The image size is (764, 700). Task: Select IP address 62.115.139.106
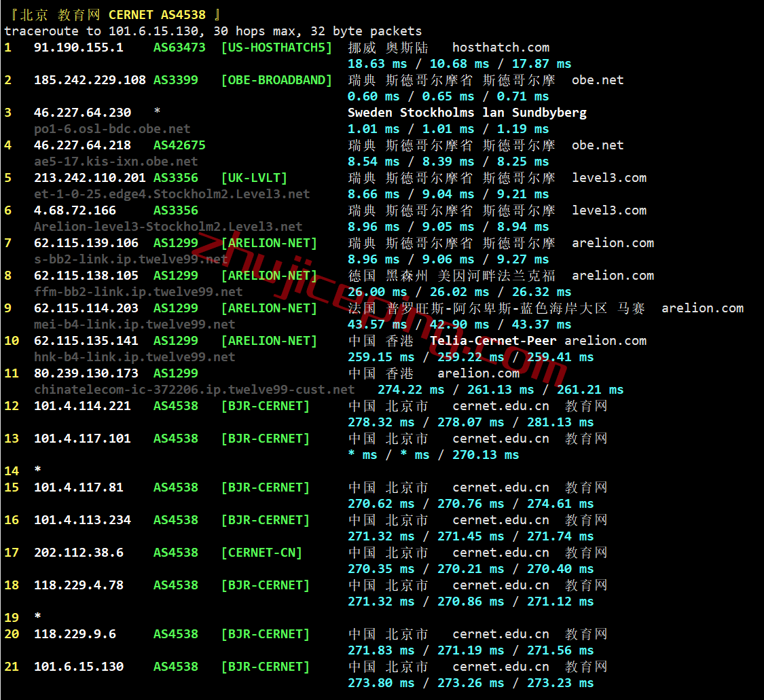tap(86, 244)
